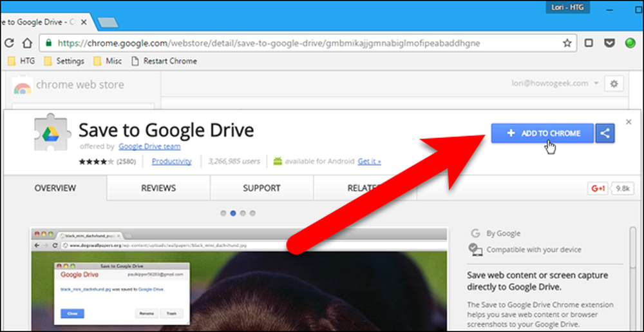Close the current Chrome tab
644x332 pixels.
point(83,22)
